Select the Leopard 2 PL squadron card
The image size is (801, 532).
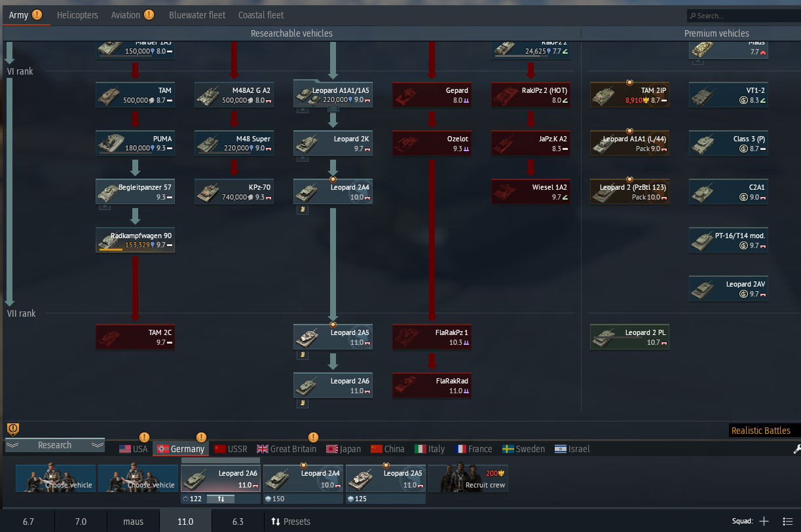(630, 337)
